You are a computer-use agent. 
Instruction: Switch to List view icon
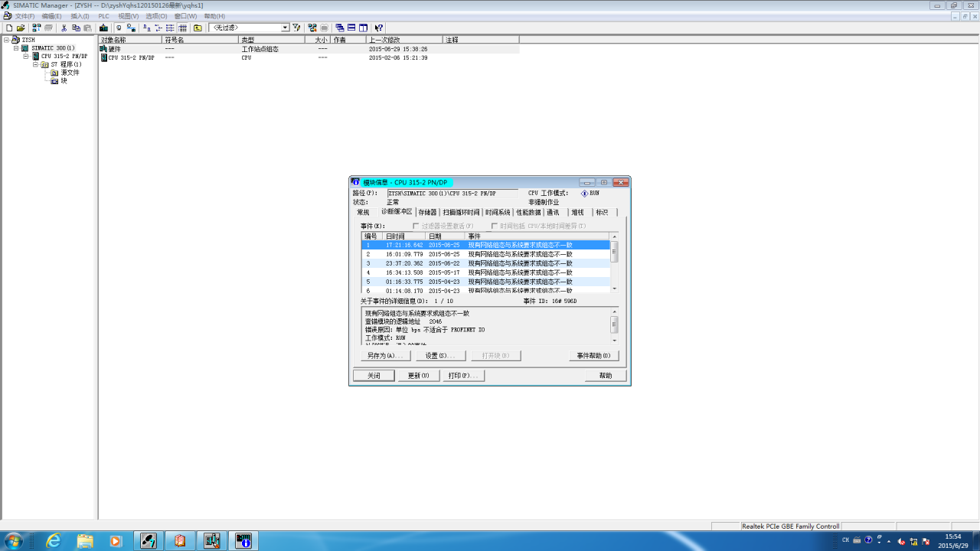point(170,28)
